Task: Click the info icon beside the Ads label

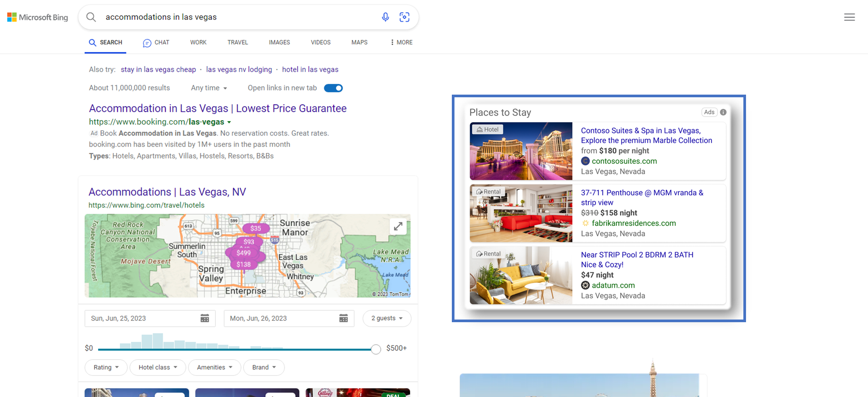Action: (723, 112)
